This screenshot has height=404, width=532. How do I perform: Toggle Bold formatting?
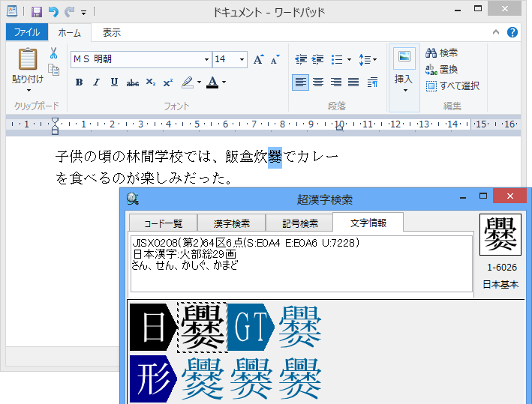79,82
